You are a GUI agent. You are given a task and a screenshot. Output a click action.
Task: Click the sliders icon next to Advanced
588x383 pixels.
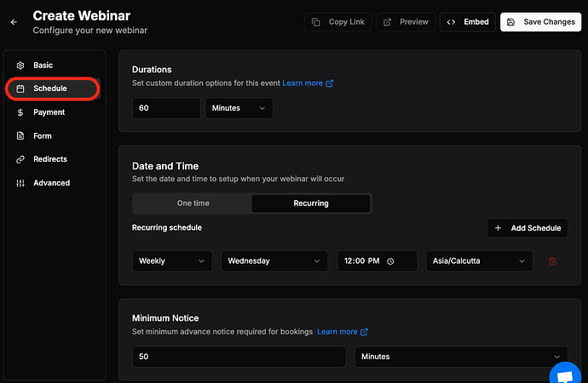[x=20, y=183]
